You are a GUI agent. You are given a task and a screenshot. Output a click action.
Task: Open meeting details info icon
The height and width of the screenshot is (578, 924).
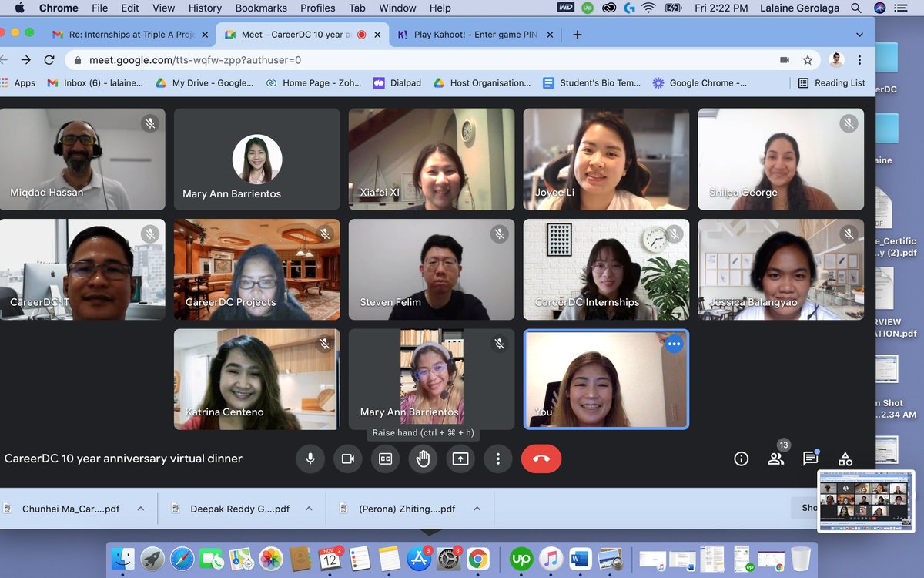[742, 459]
